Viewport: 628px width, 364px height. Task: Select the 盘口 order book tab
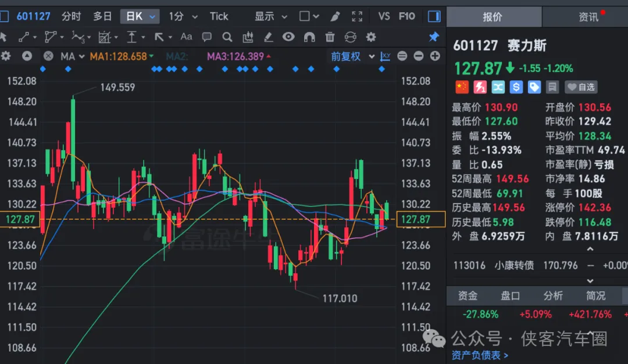click(x=511, y=295)
